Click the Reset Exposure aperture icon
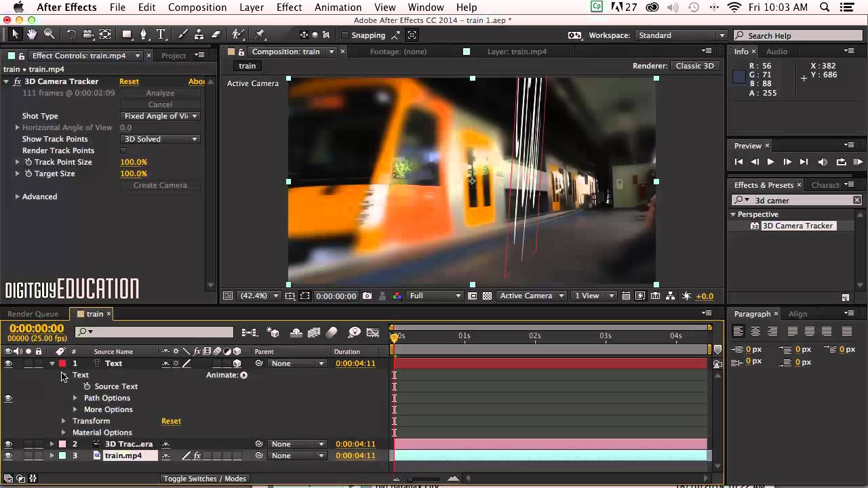This screenshot has width=868, height=488. click(686, 296)
